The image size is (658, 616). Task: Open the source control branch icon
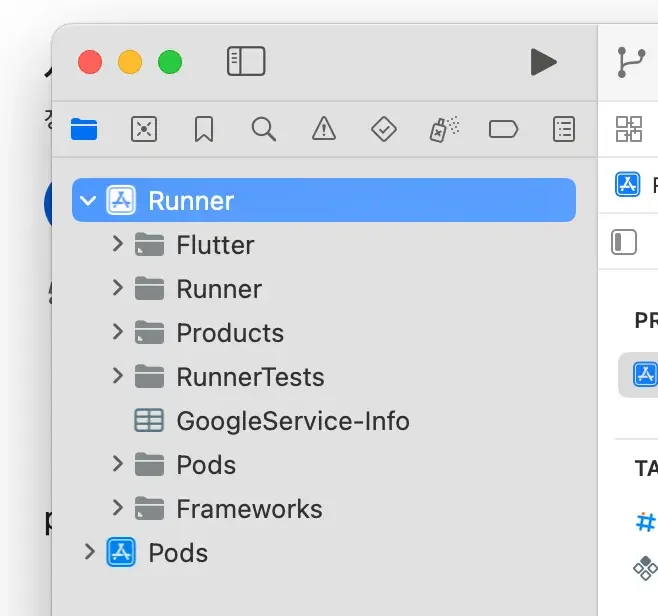[631, 63]
